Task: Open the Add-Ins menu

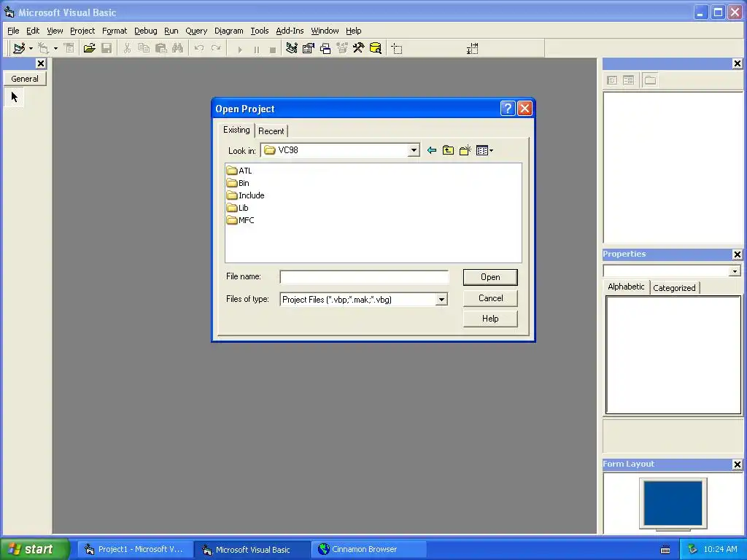Action: point(290,31)
